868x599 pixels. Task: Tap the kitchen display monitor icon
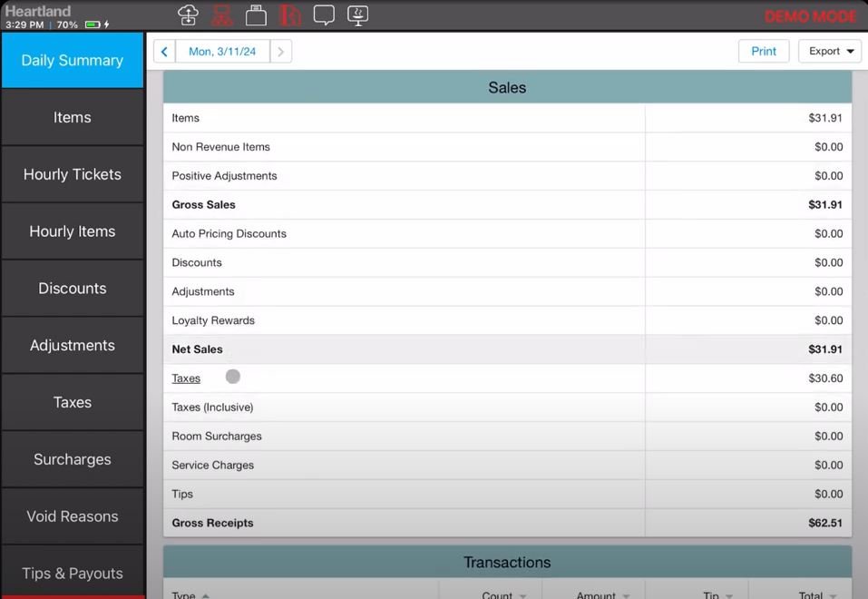[358, 15]
